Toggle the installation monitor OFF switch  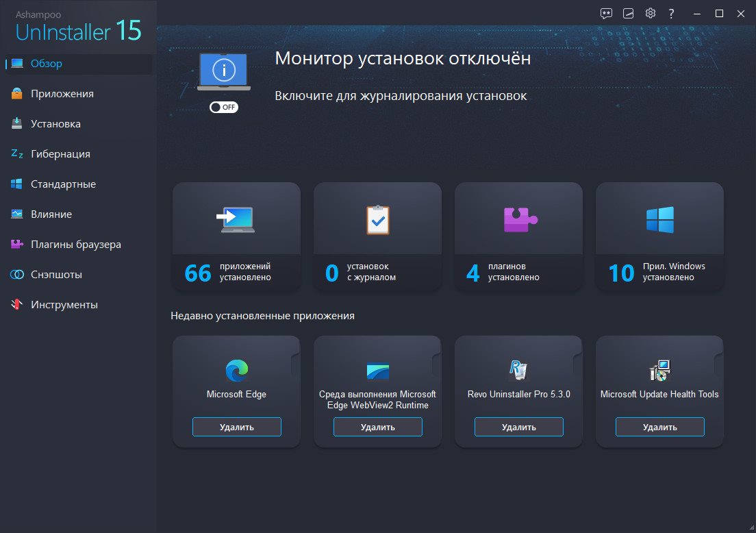pyautogui.click(x=224, y=107)
